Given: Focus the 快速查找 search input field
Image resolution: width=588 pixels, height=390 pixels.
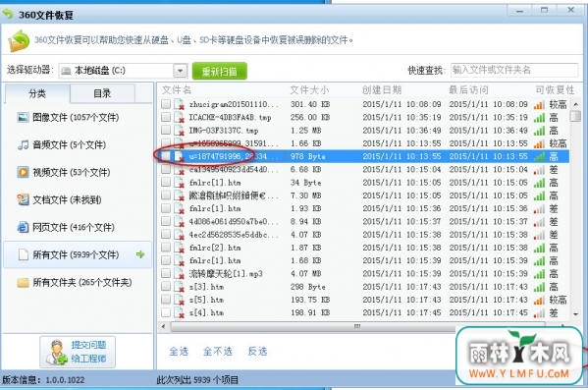Looking at the screenshot, I should [514, 70].
